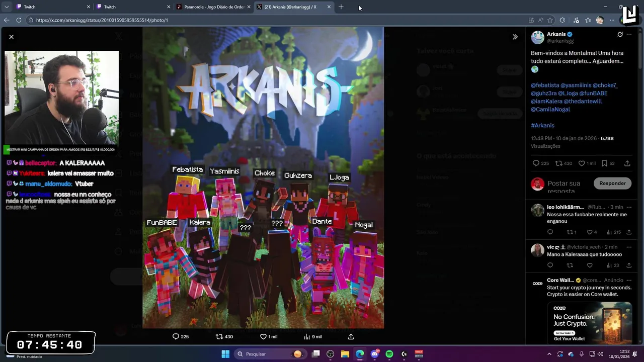Open more options on leo lohikäärme reply
This screenshot has width=644, height=362.
point(629,207)
